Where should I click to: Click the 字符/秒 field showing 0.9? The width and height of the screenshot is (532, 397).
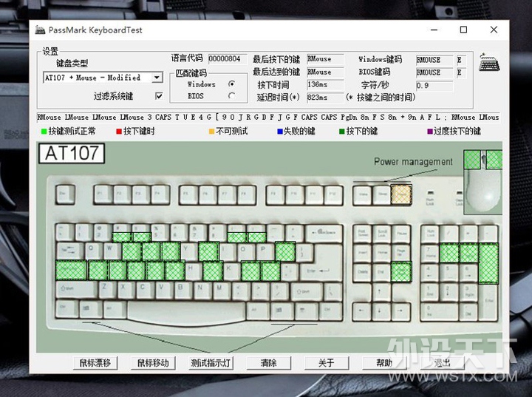click(434, 86)
